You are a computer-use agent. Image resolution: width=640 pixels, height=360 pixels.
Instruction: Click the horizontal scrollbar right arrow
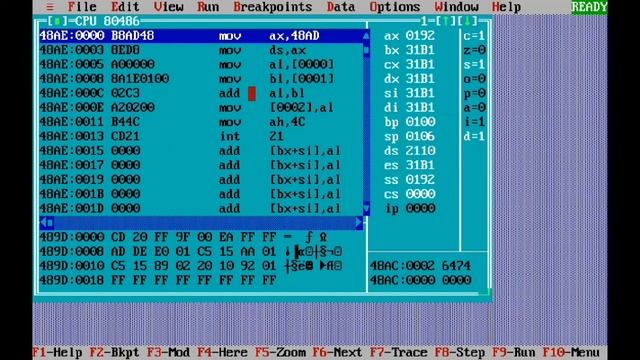pos(359,223)
